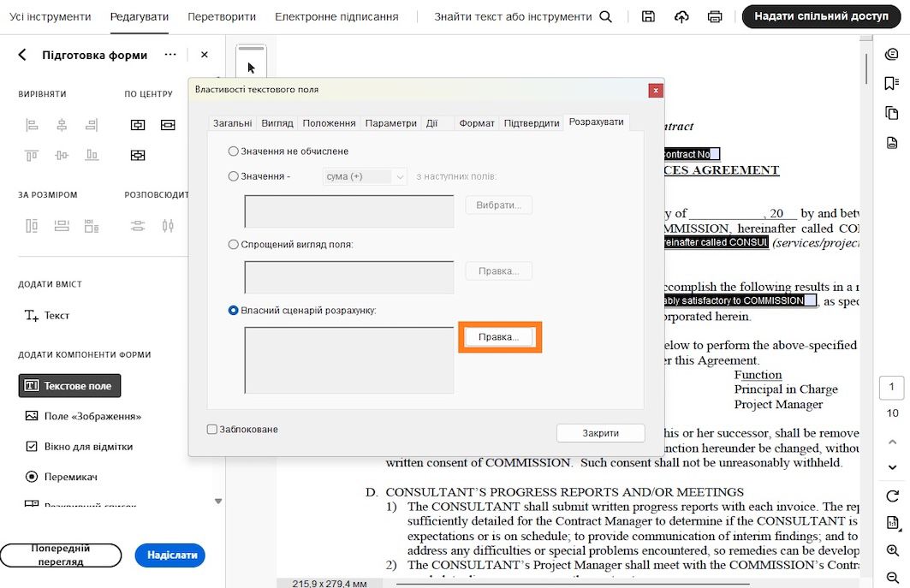Close the dialog with the Закрити button
Screen dimensions: 910x588
tap(600, 432)
